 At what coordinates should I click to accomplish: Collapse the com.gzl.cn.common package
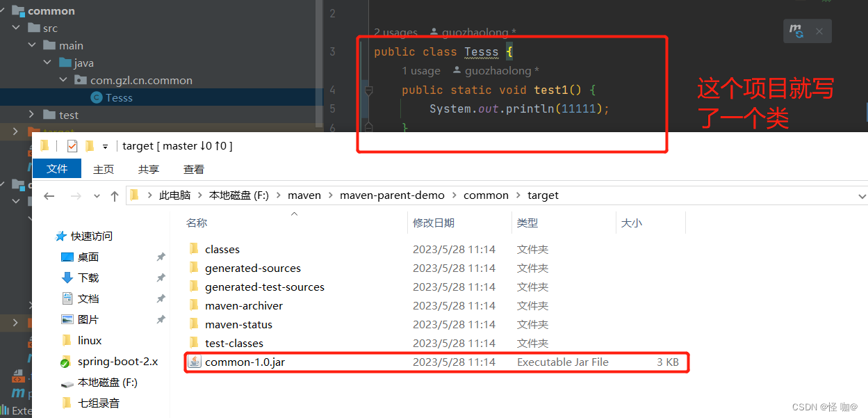[63, 81]
